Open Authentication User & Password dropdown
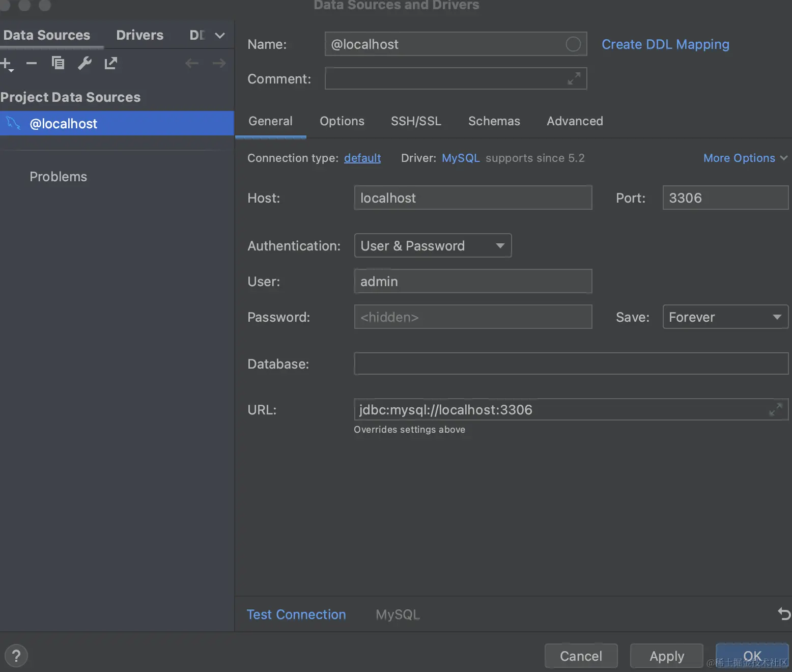Image resolution: width=792 pixels, height=672 pixels. [x=433, y=245]
